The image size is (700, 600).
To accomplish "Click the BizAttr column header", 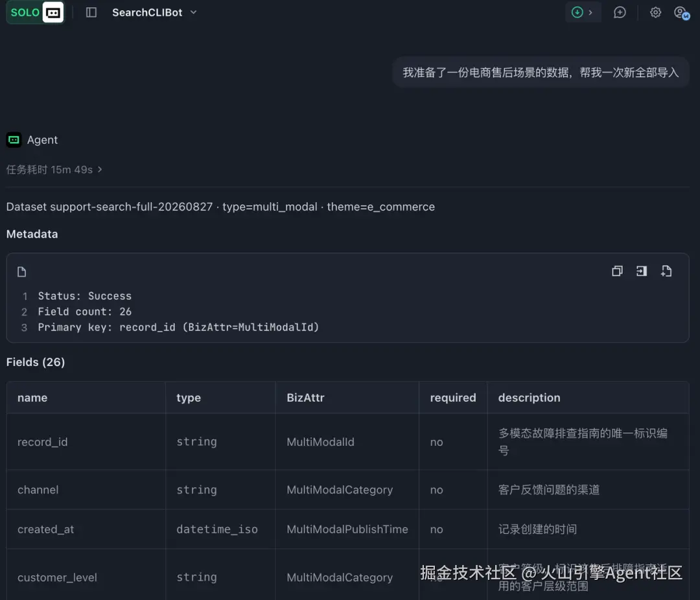I will click(305, 398).
